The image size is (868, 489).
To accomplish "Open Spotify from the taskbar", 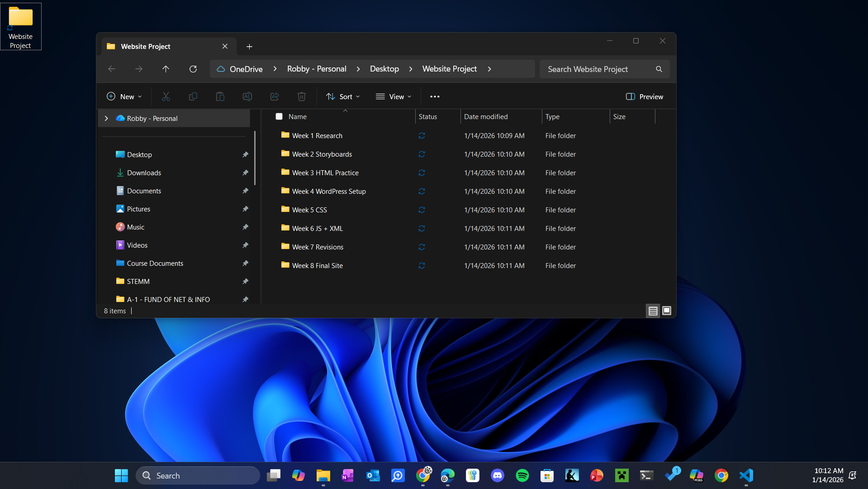I will tap(522, 475).
